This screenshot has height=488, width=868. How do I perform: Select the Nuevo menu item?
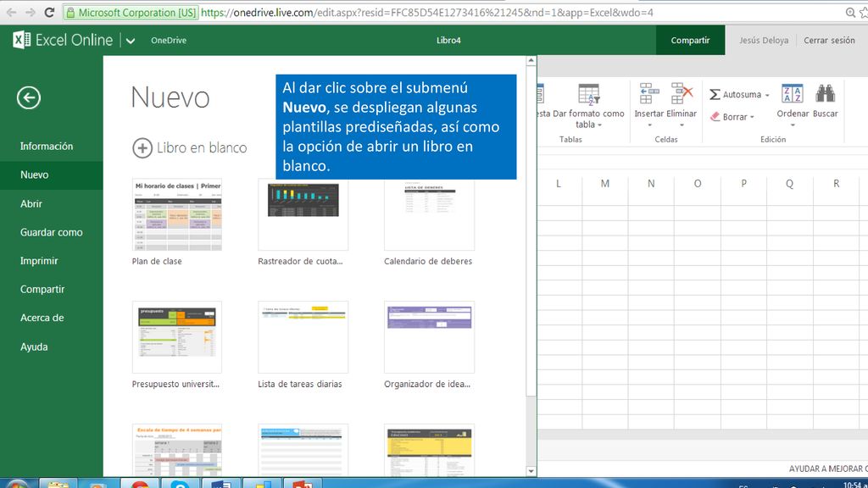click(52, 175)
